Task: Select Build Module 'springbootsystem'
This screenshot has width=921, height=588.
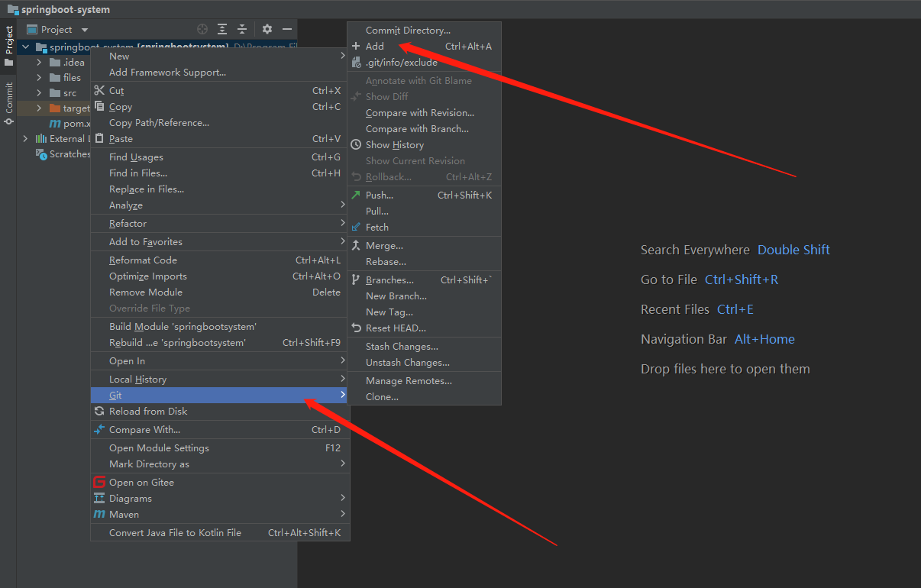Action: 220,327
